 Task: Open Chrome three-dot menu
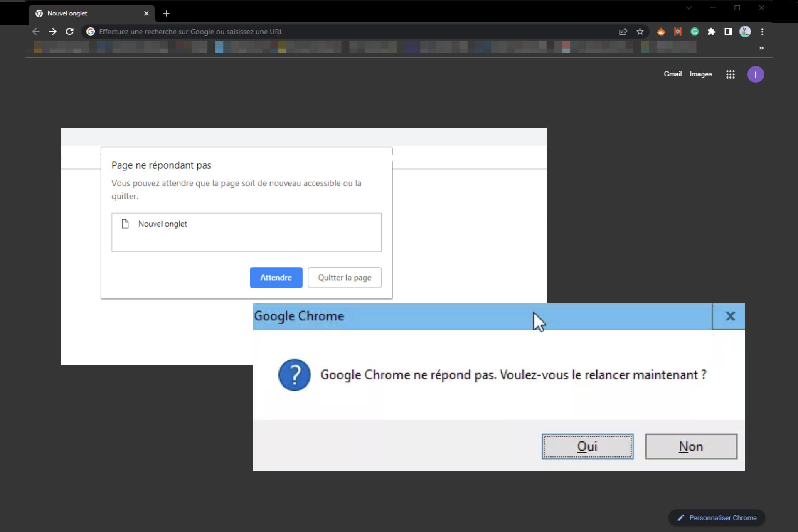762,32
